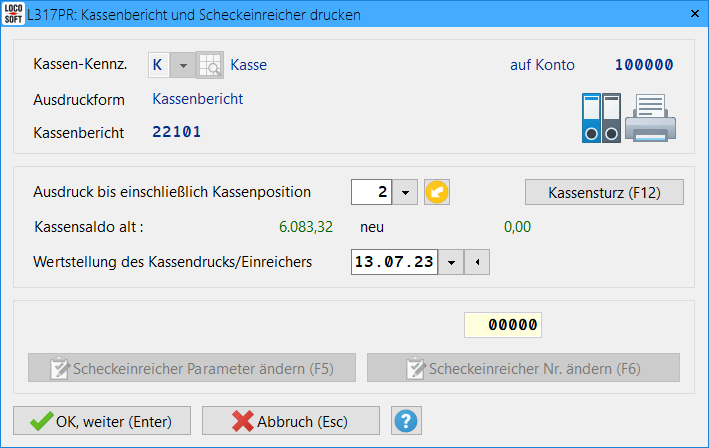The image size is (709, 448).
Task: Click Scheckeinreicher Parameter ändern (F5)
Action: (x=193, y=368)
